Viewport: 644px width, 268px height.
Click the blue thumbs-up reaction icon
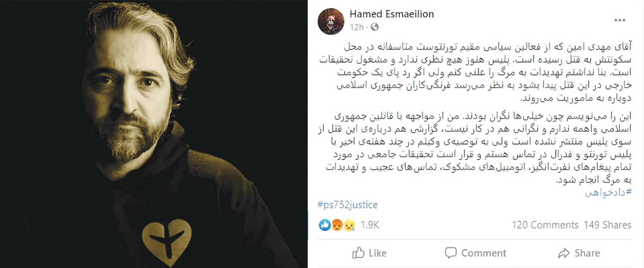pos(325,225)
